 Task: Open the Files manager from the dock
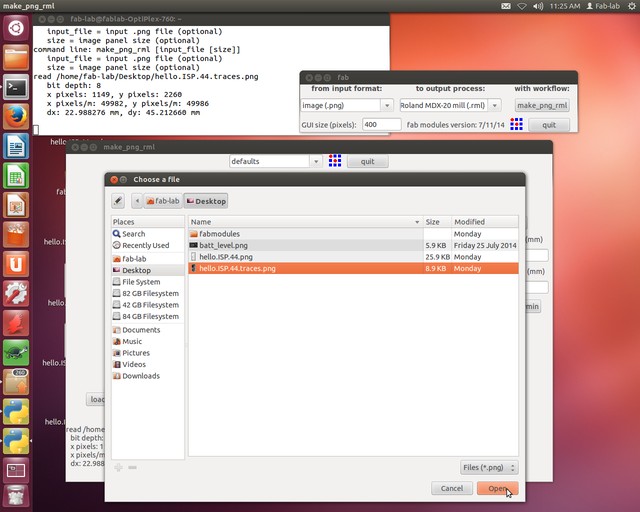16,58
